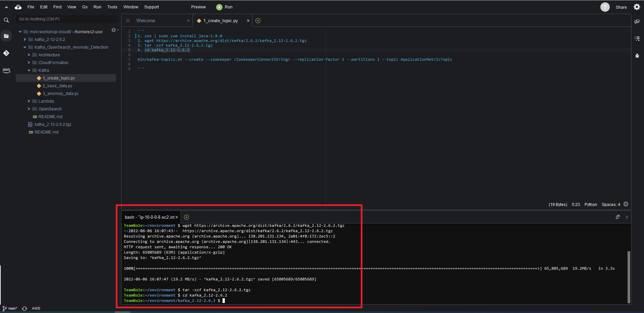644x313 pixels.
Task: Open kafka_2.12-2.6.2.tgz file
Action: [x=53, y=124]
